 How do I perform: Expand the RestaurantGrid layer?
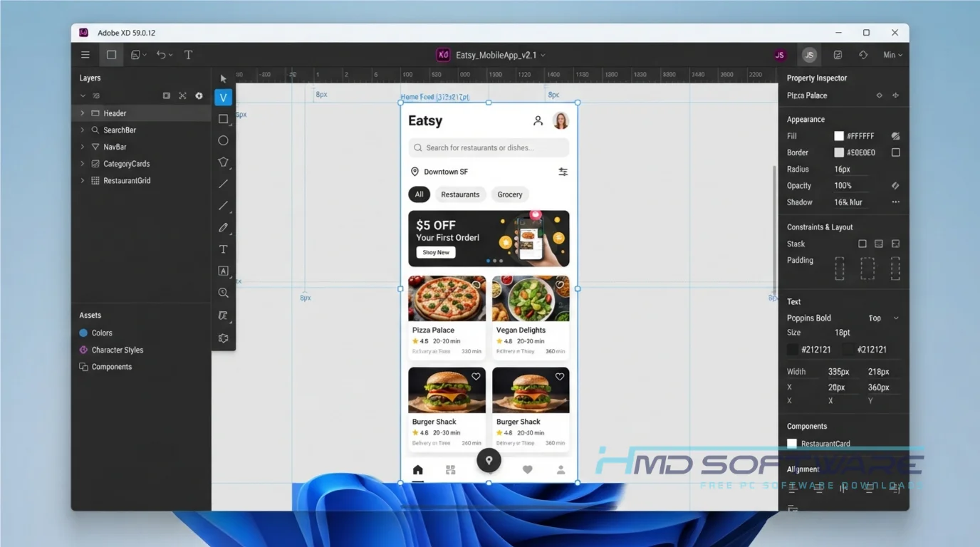pyautogui.click(x=82, y=181)
